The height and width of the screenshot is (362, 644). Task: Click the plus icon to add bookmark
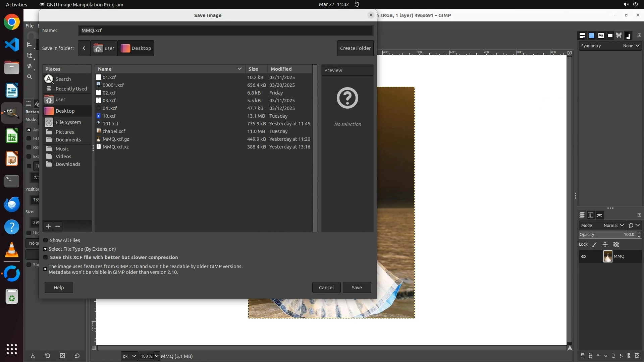click(x=48, y=226)
